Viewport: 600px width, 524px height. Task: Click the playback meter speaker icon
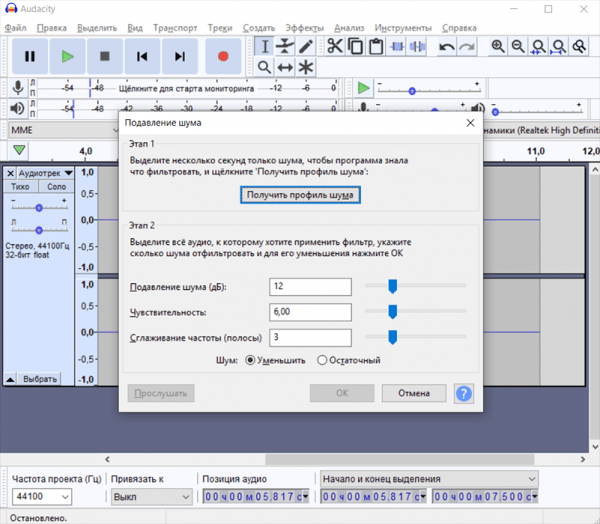(x=17, y=108)
